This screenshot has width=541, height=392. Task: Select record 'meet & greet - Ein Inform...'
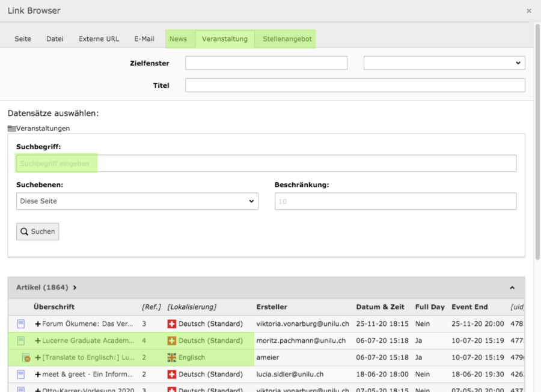87,375
